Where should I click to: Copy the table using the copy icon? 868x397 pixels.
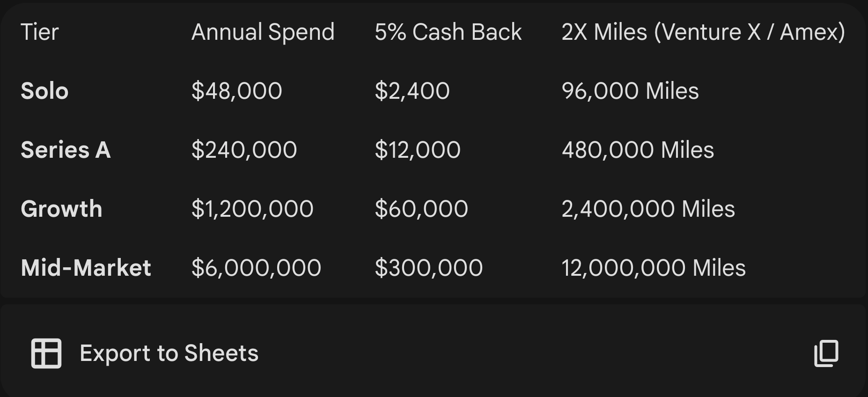pos(826,353)
